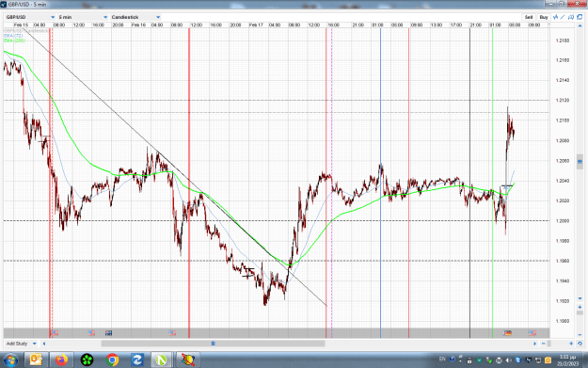The width and height of the screenshot is (588, 368).
Task: Open the Add Study dropdown arrow
Action: click(x=35, y=344)
